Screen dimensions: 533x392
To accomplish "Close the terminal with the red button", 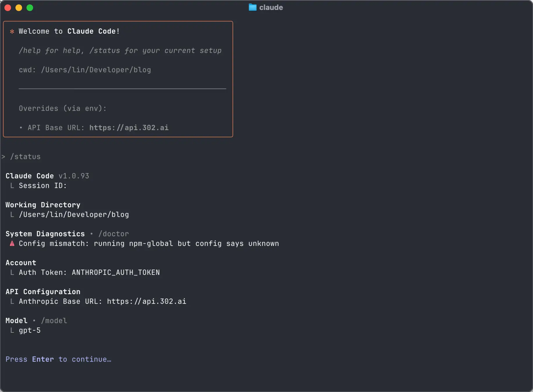I will (8, 8).
